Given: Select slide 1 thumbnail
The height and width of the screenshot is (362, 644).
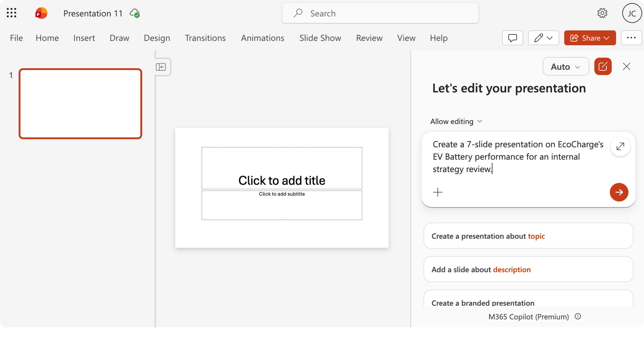Looking at the screenshot, I should click(80, 104).
